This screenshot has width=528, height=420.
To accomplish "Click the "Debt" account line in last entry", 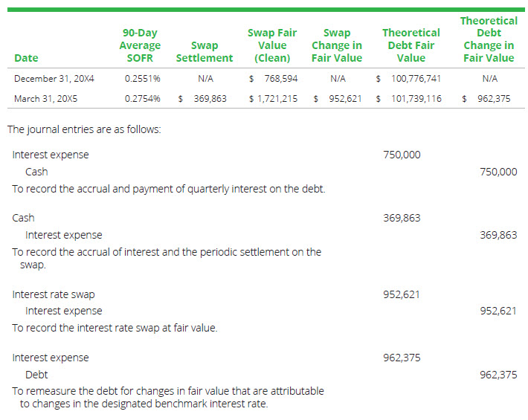I will tap(36, 375).
